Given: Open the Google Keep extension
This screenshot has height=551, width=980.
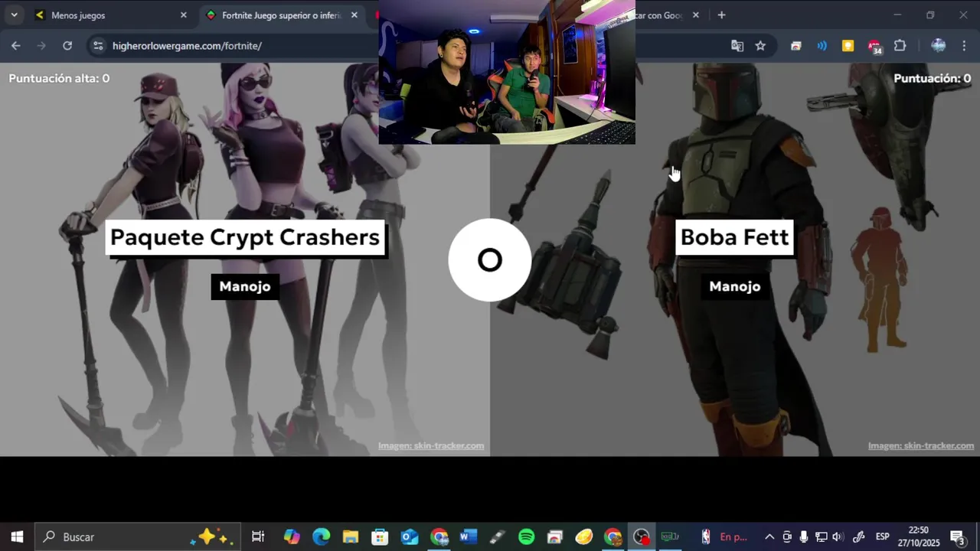Looking at the screenshot, I should click(x=848, y=46).
